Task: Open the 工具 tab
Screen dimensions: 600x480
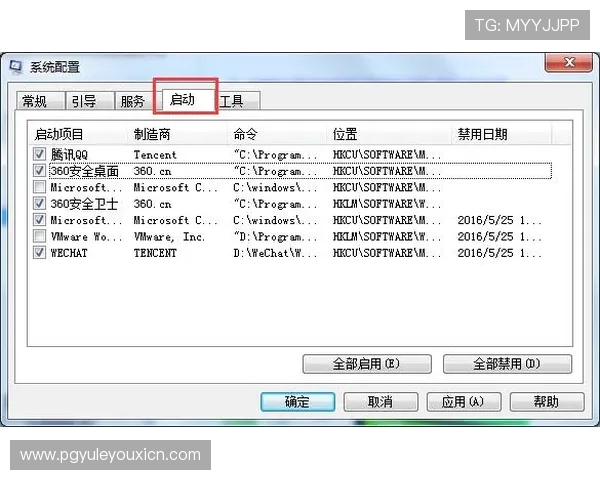Action: (238, 101)
